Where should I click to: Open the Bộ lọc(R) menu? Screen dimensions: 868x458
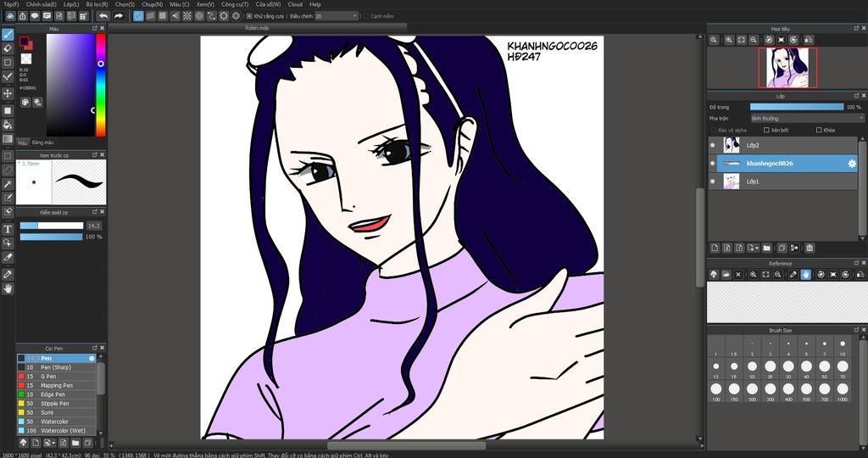[x=97, y=4]
